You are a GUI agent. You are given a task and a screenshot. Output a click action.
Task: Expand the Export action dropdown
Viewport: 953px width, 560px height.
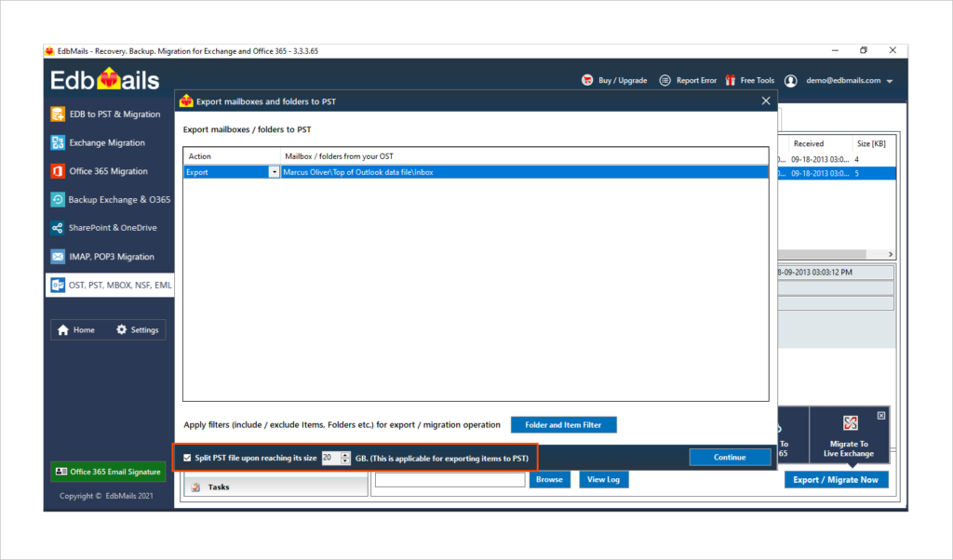(275, 172)
